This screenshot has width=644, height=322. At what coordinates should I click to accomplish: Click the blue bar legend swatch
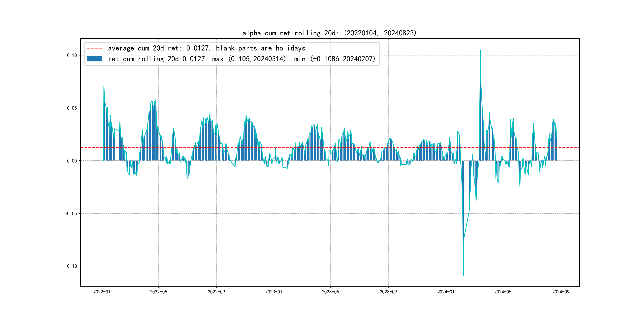(x=94, y=59)
